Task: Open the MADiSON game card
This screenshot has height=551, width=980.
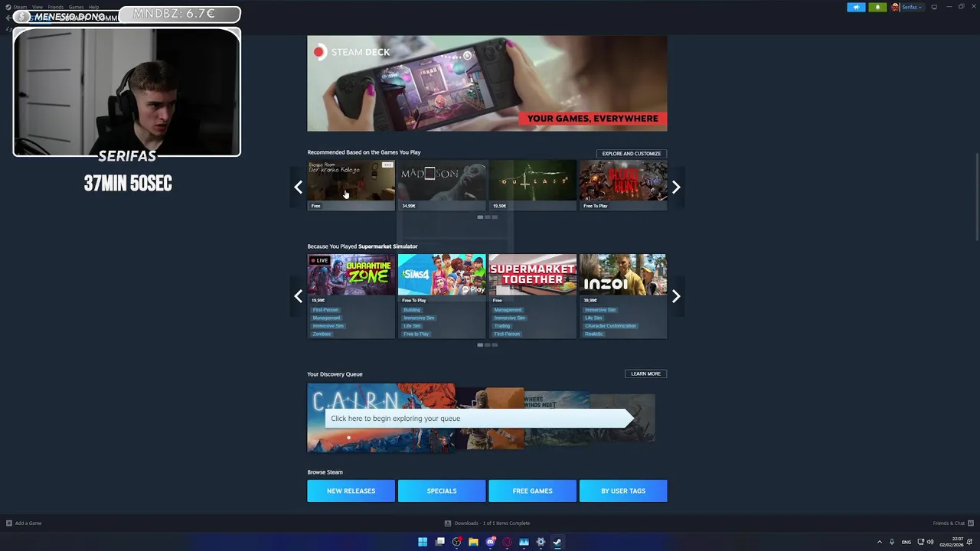Action: pyautogui.click(x=442, y=184)
